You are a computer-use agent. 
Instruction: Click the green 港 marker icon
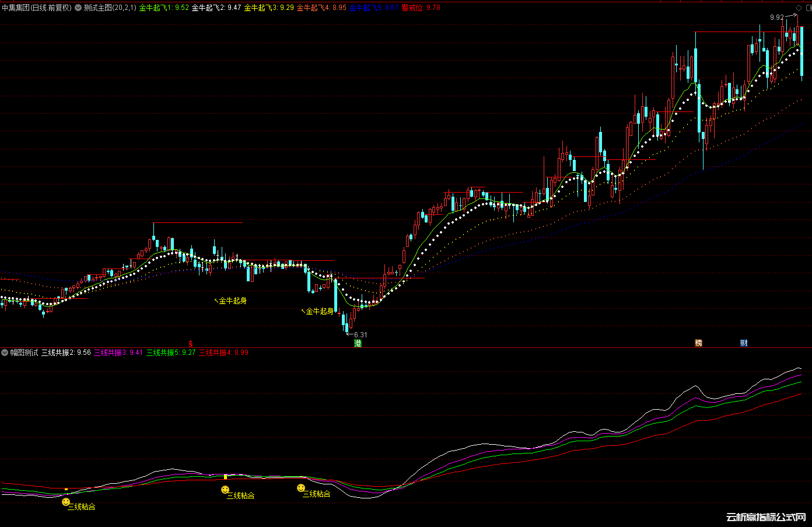click(x=358, y=343)
